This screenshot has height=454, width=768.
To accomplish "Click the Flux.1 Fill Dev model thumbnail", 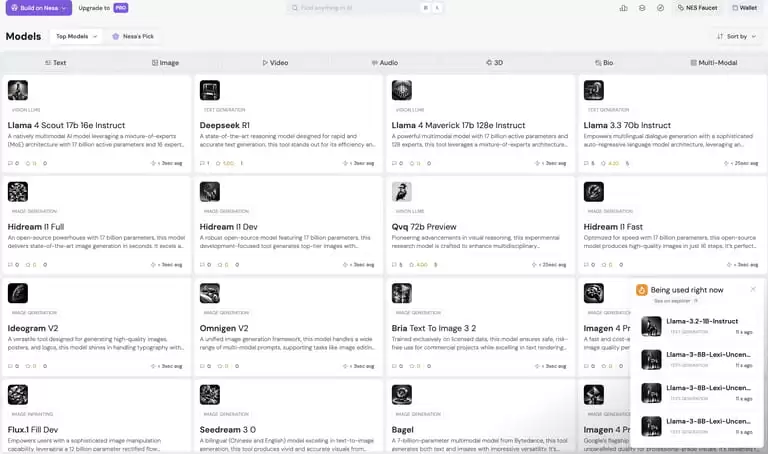I will click(18, 394).
